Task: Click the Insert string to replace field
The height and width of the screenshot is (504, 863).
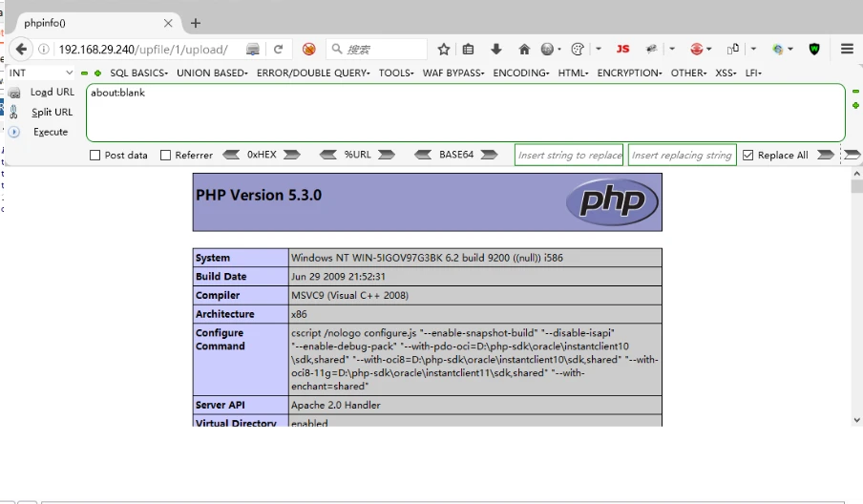Action: 570,155
